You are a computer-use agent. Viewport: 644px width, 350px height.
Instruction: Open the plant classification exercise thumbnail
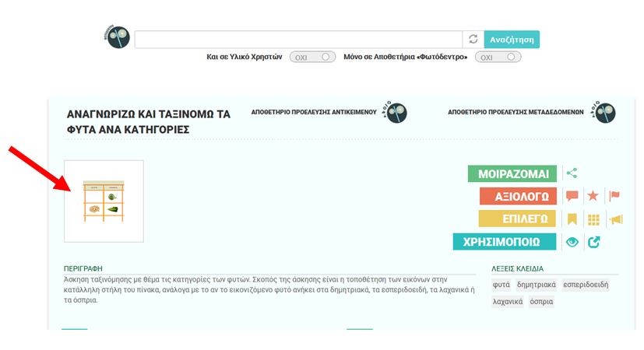(104, 201)
